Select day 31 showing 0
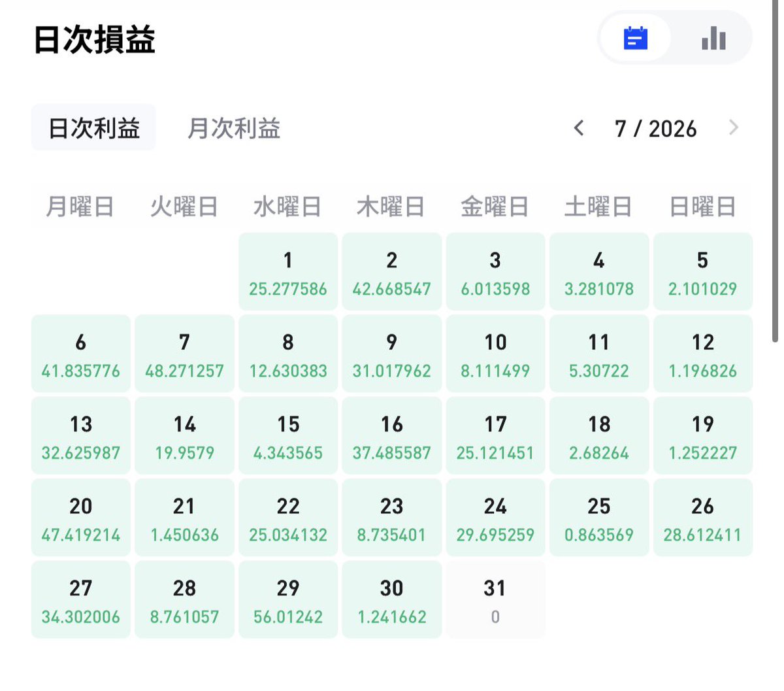 [x=495, y=599]
